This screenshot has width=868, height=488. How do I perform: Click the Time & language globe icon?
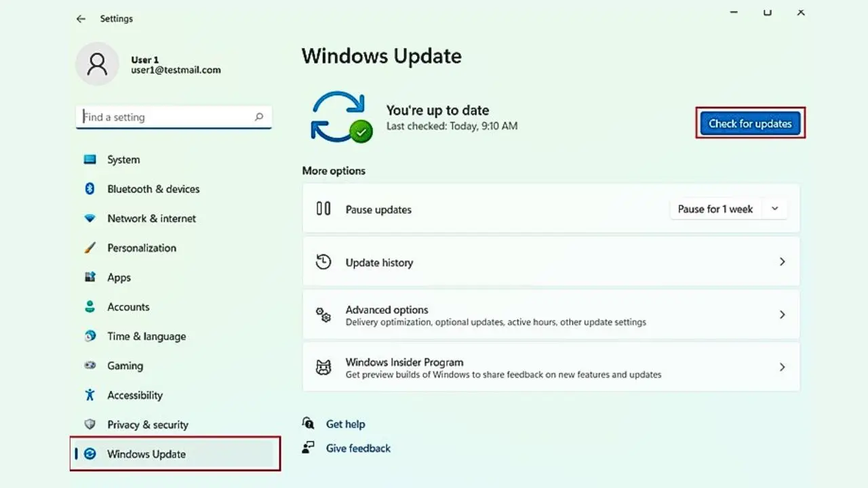coord(90,336)
